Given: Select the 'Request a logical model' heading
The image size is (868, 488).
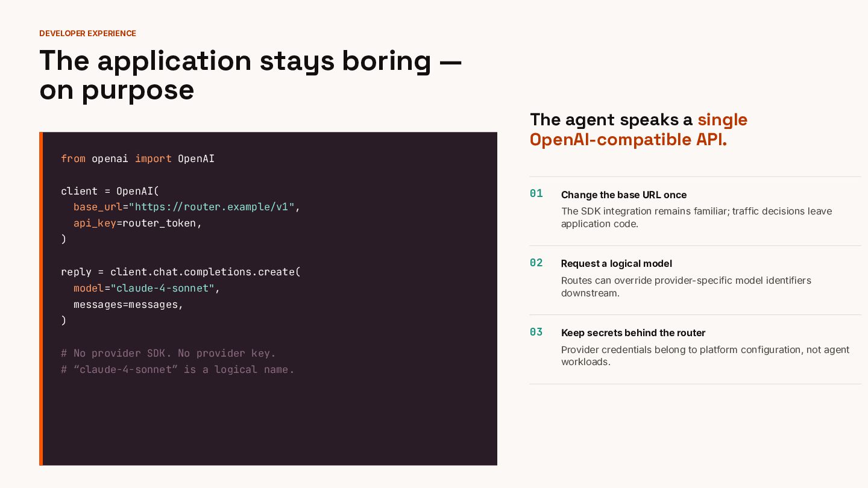Looking at the screenshot, I should point(616,263).
